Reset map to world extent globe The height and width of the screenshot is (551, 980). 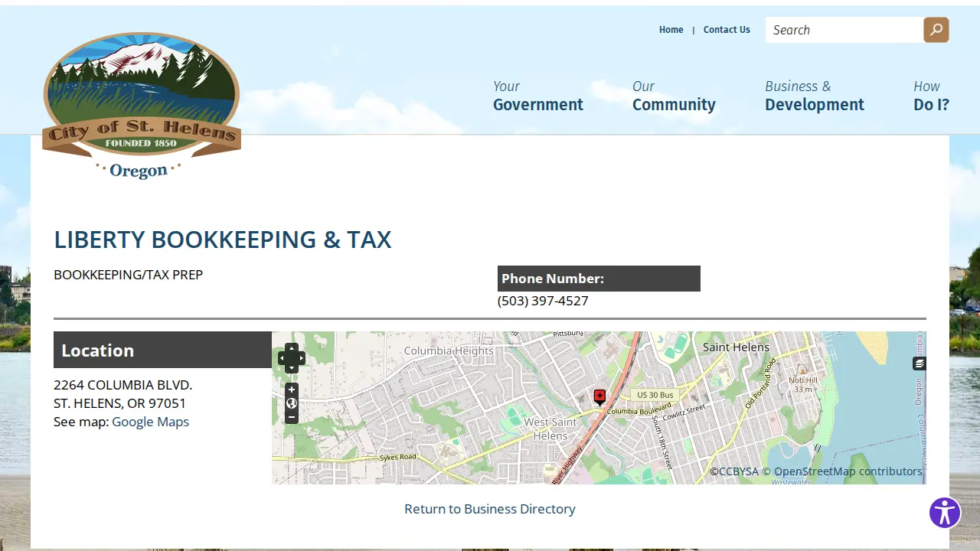point(292,403)
